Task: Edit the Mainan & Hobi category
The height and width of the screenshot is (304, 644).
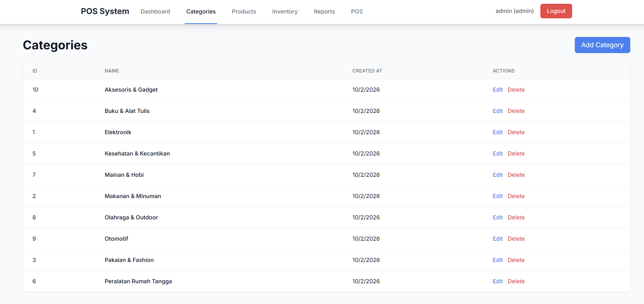Action: click(x=498, y=175)
